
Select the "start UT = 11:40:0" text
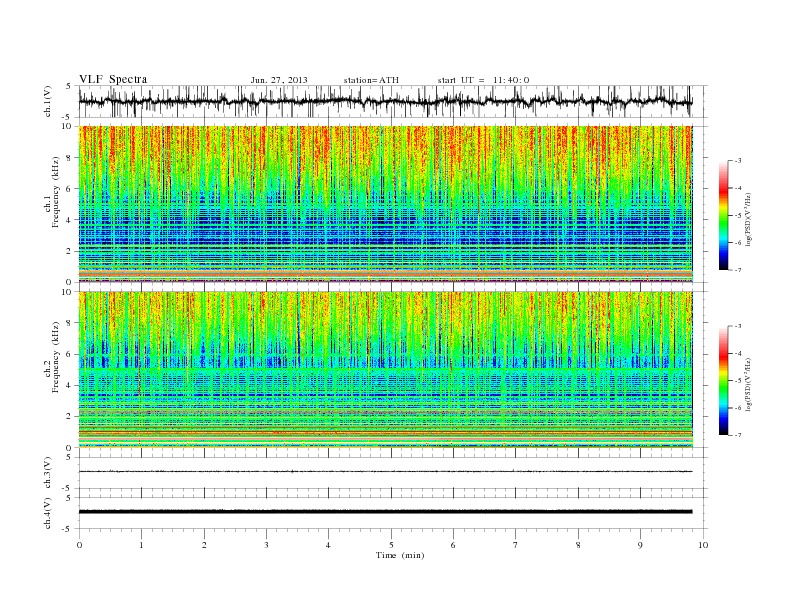[483, 80]
